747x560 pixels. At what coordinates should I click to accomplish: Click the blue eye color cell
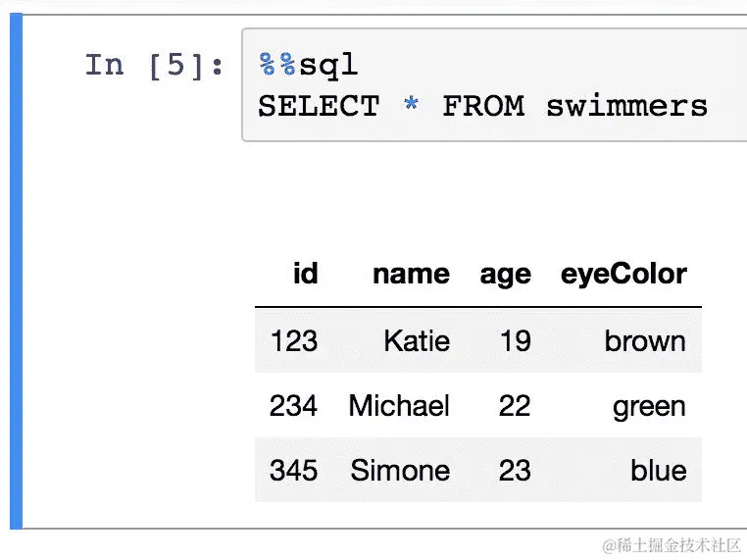pos(659,470)
